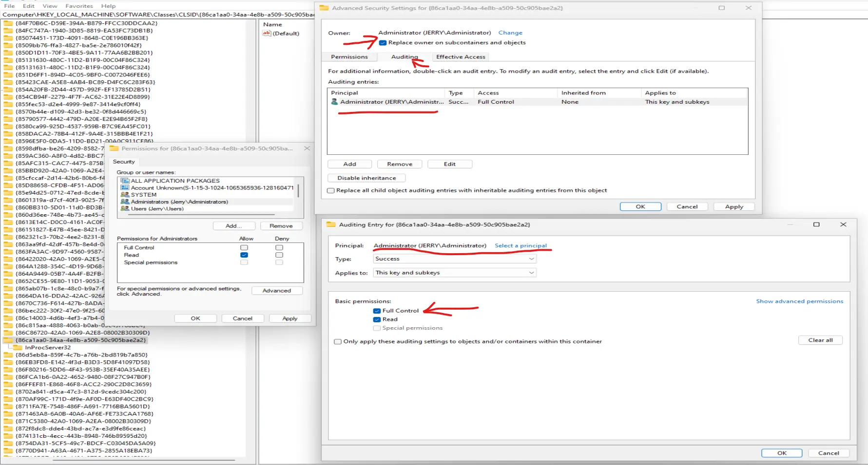Select key {86FFEF81-E868-46F8-ACC2-290C2D8C3659}
This screenshot has width=868, height=465.
83,385
